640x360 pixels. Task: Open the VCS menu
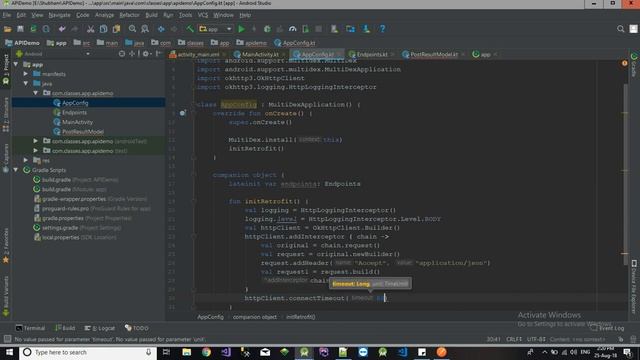click(203, 15)
